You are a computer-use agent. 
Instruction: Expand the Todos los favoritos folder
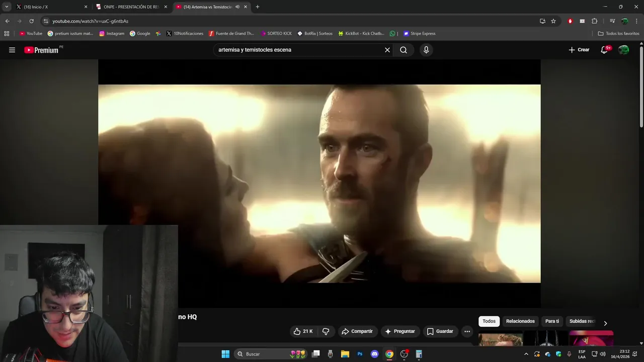[x=618, y=34]
